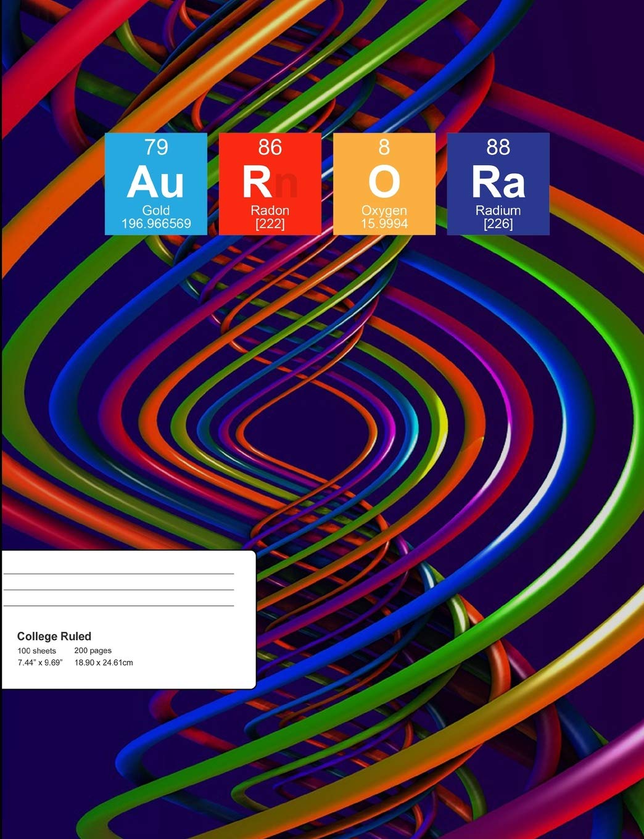Select the atomic mass 196.966569
The image size is (644, 839).
tap(156, 223)
